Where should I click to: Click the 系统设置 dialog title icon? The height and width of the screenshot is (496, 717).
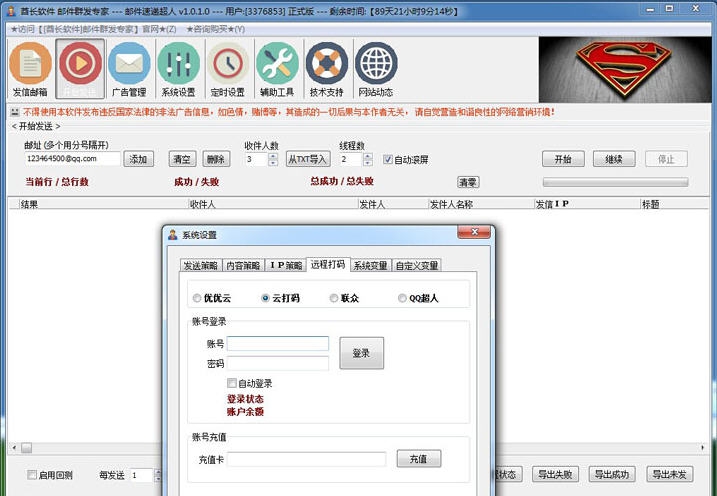click(x=172, y=235)
